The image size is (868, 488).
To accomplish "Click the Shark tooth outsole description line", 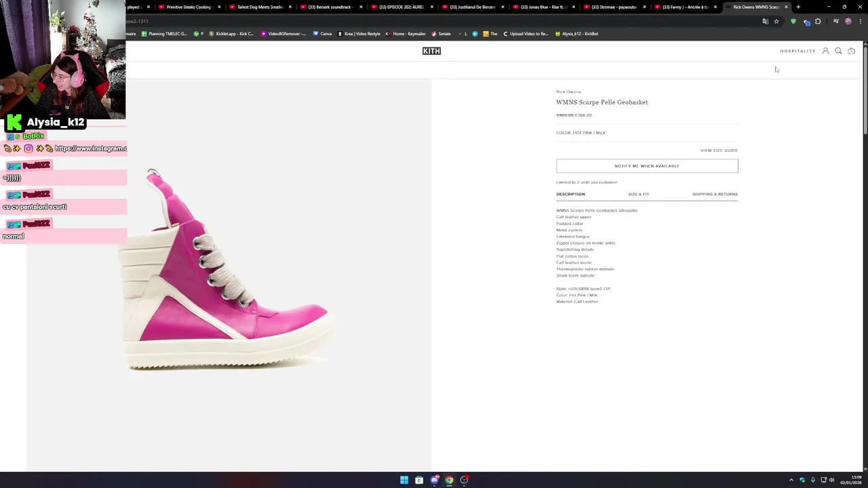I will [x=575, y=276].
